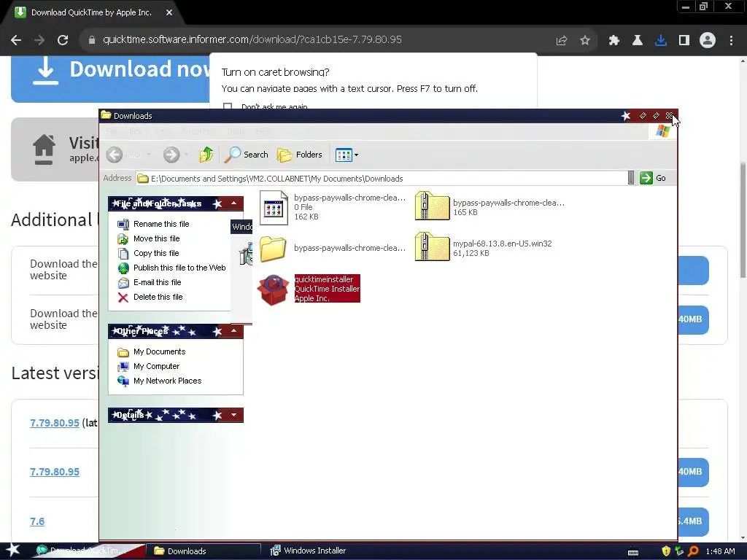Open My Computer from Other Places
The width and height of the screenshot is (747, 560).
(x=156, y=366)
